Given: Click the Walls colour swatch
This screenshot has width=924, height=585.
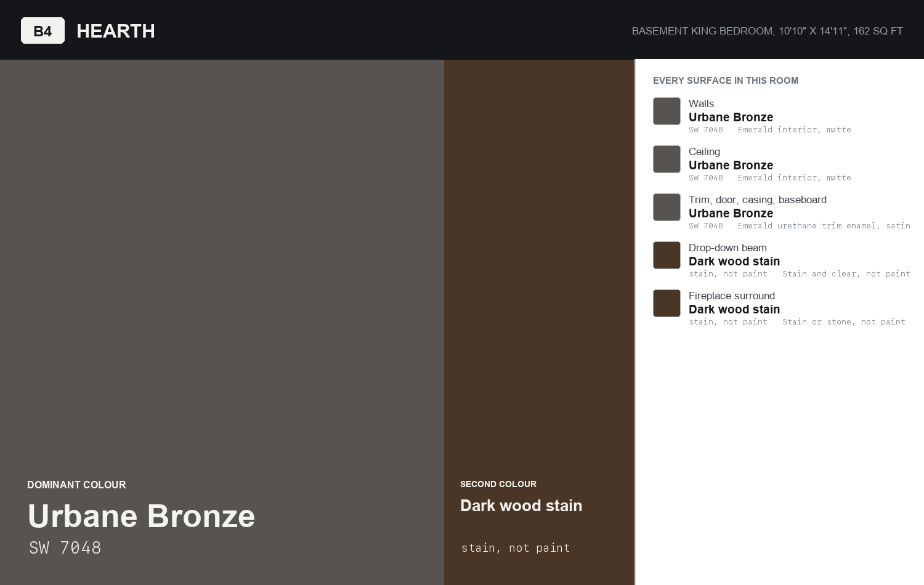Looking at the screenshot, I should coord(667,111).
